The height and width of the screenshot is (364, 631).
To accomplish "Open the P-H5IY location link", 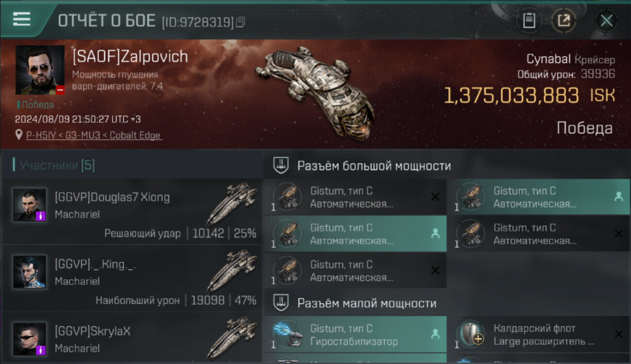I will (93, 135).
